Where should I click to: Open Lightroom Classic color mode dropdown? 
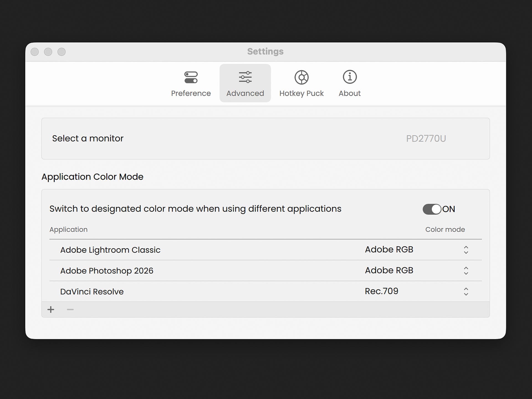466,250
